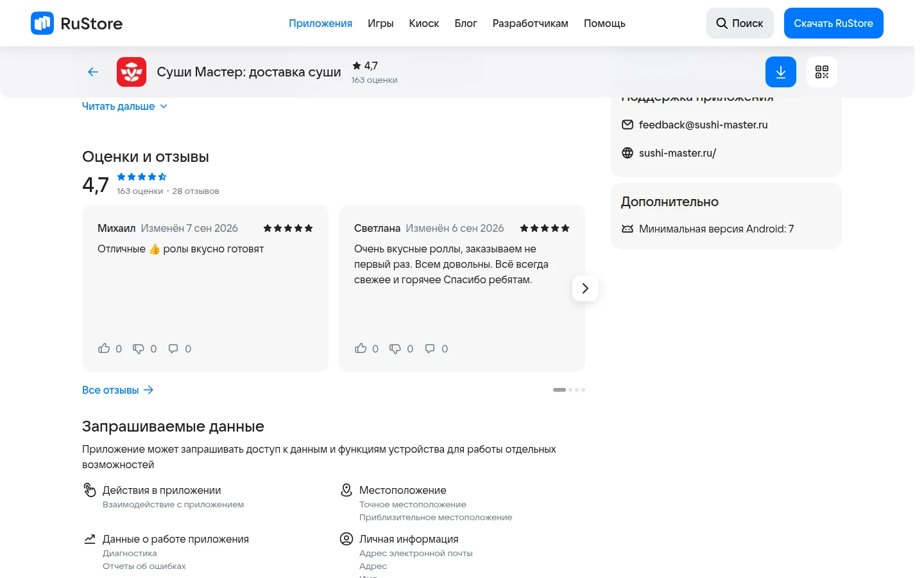Open RuStore home via logo
The width and height of the screenshot is (924, 578).
76,23
